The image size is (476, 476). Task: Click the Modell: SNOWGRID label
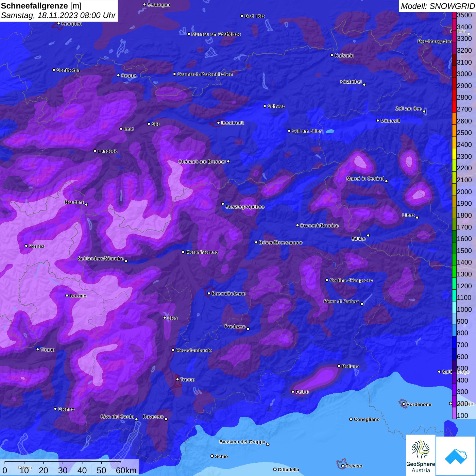click(x=438, y=6)
